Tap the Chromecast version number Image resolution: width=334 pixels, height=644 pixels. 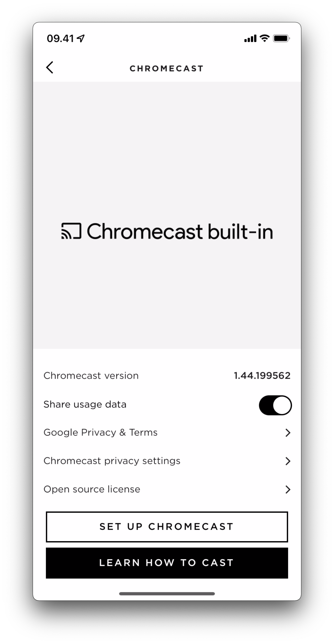[x=262, y=375]
